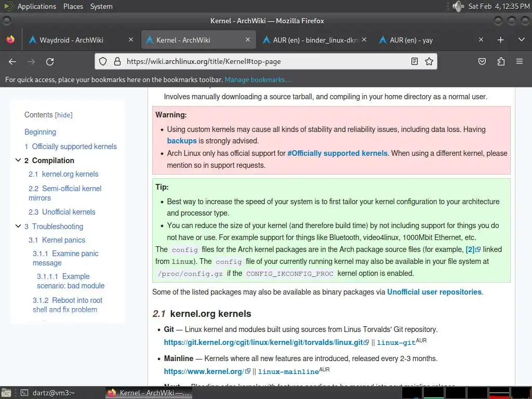Close the Kernel - ArchWiki tab

pyautogui.click(x=248, y=39)
